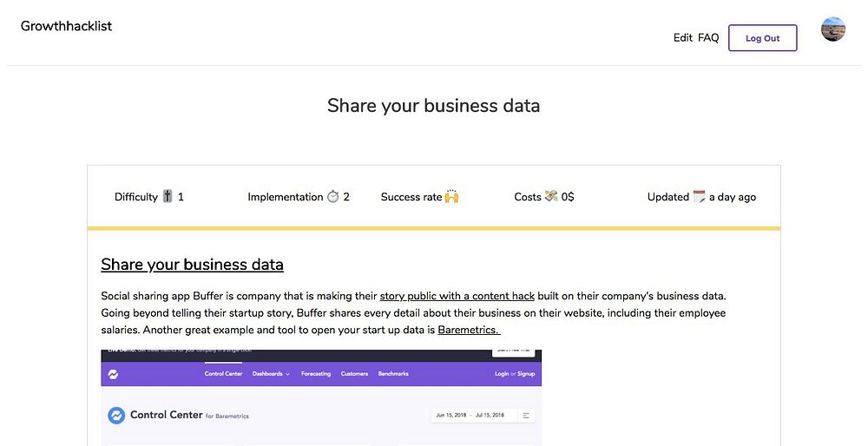This screenshot has height=446, width=868.
Task: Open the user profile avatar
Action: (832, 30)
